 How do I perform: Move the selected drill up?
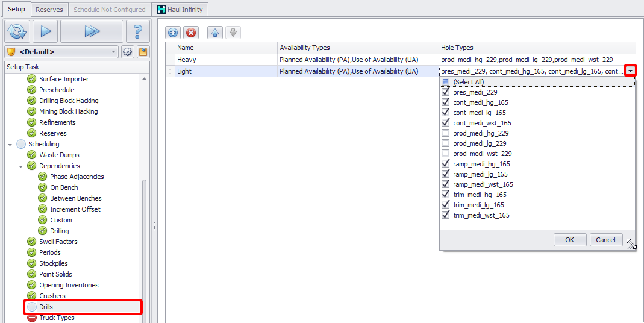(214, 33)
